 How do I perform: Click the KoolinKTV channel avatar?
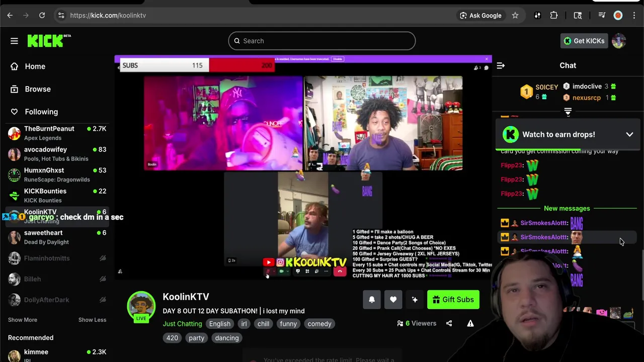coord(141,306)
